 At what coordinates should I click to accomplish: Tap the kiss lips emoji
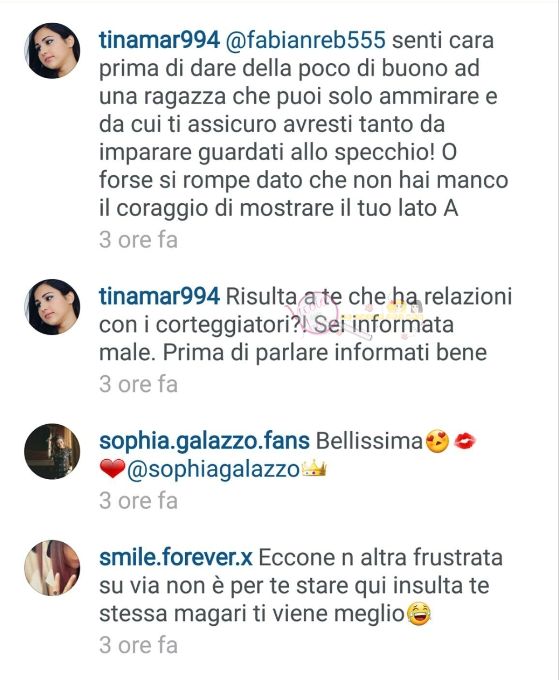464,442
